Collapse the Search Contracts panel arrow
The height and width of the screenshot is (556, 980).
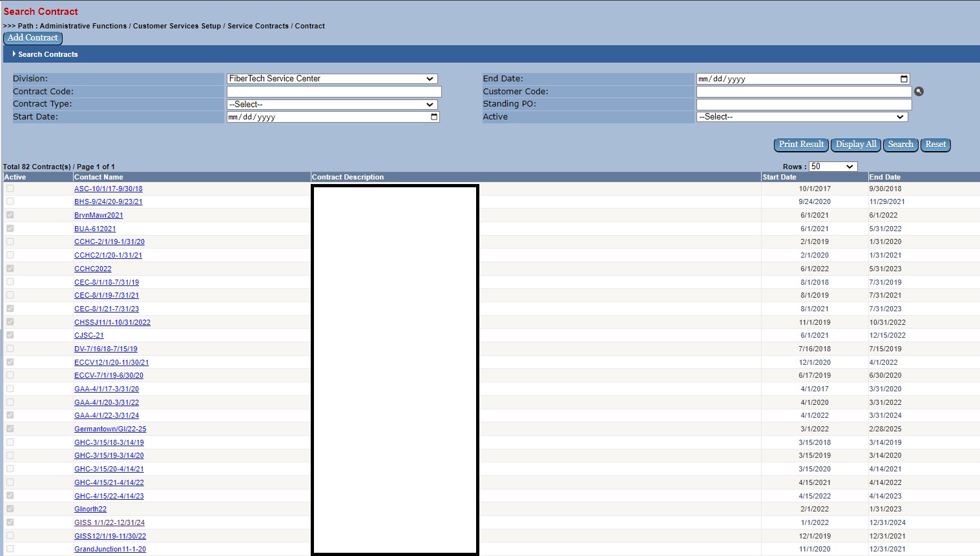(14, 54)
